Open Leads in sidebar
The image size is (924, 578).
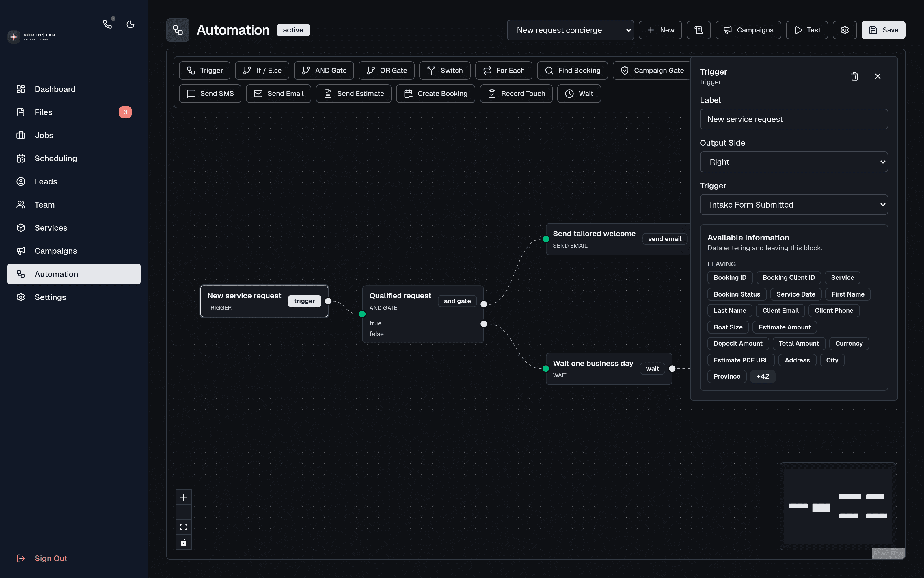point(74,181)
